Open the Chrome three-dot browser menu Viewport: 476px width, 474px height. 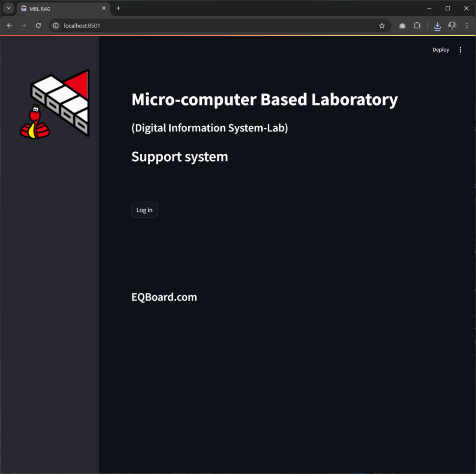467,26
